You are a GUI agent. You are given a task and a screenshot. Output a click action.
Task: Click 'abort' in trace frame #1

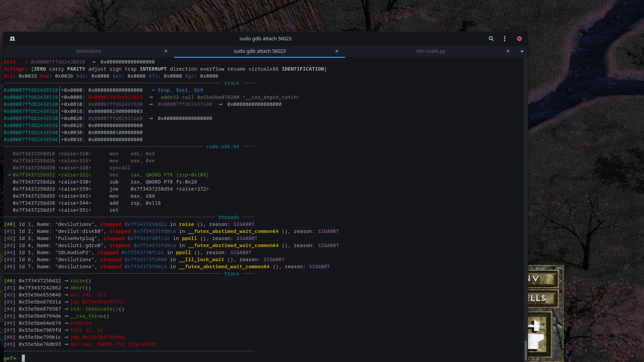[x=78, y=288]
